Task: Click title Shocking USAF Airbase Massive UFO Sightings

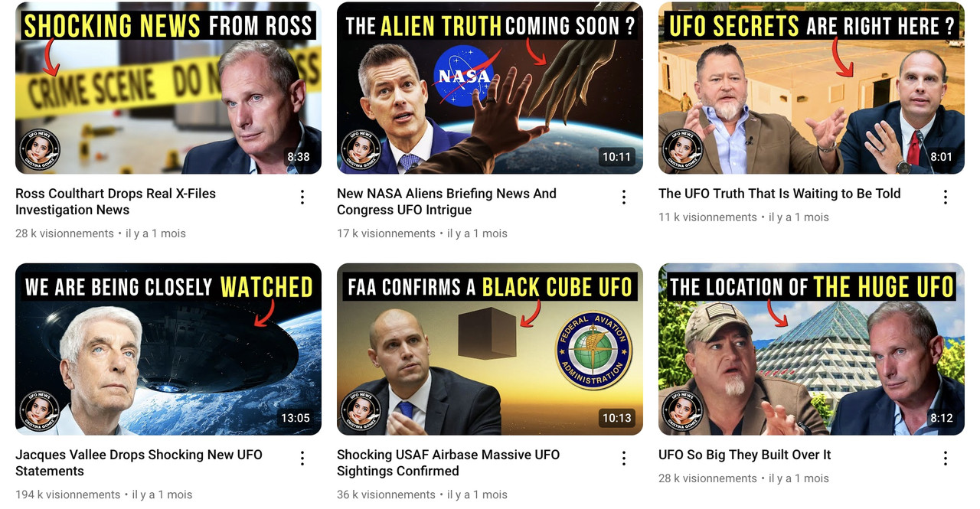Action: (x=448, y=463)
